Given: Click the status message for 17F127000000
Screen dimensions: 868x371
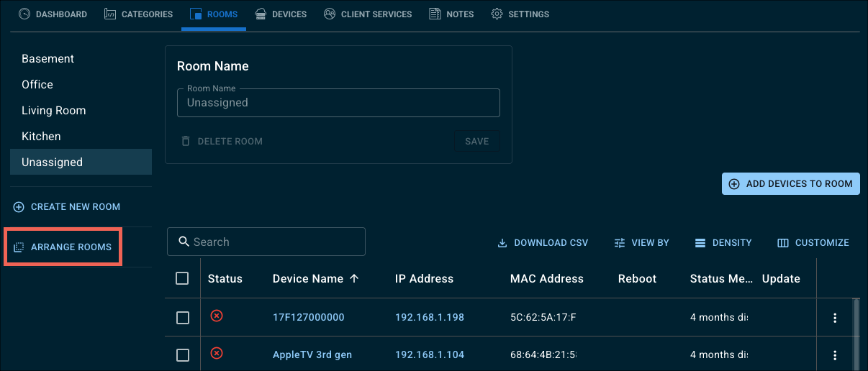Looking at the screenshot, I should point(720,318).
